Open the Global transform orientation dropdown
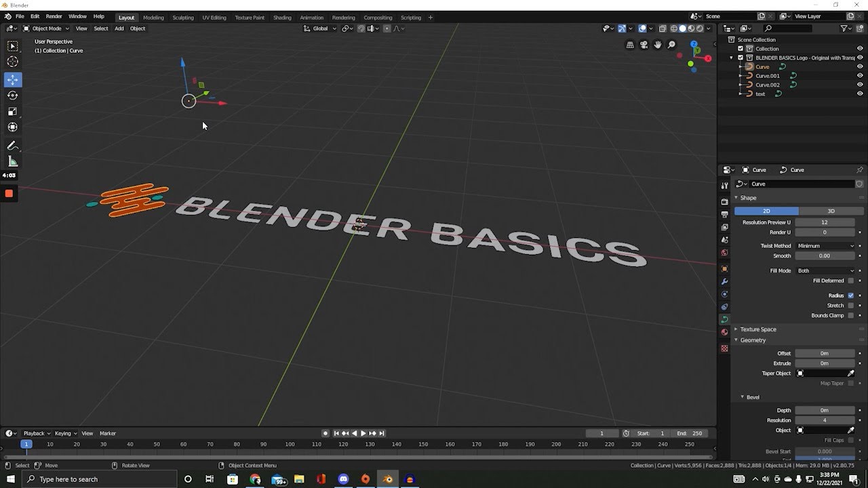The image size is (868, 488). coord(319,28)
